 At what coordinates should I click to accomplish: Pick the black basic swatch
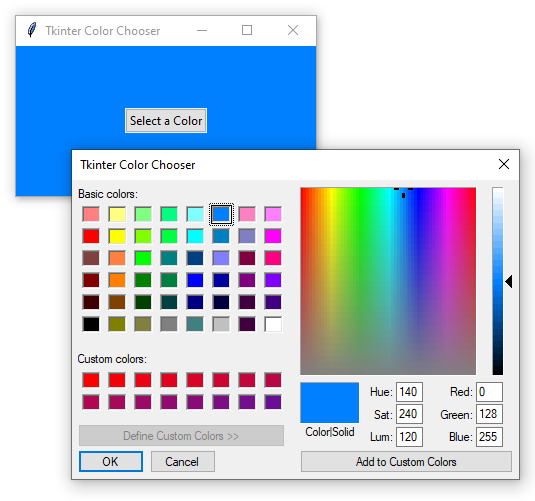(91, 324)
